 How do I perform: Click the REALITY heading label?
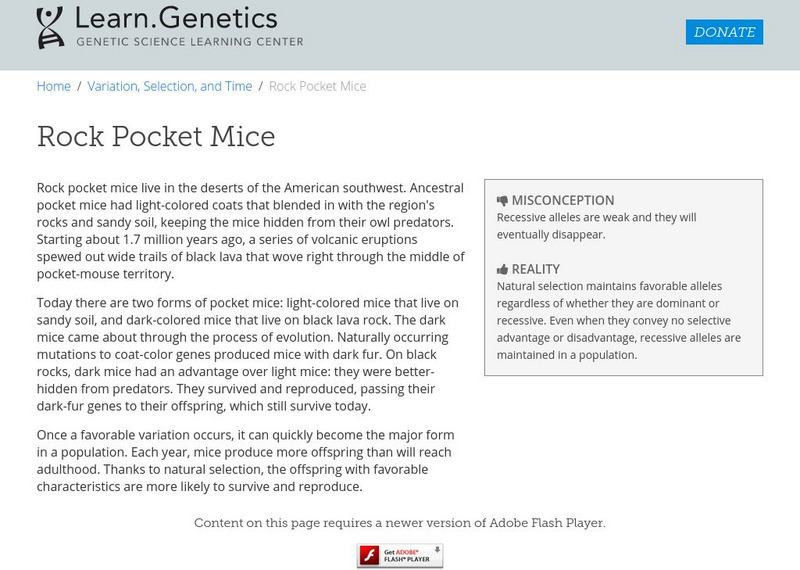535,269
